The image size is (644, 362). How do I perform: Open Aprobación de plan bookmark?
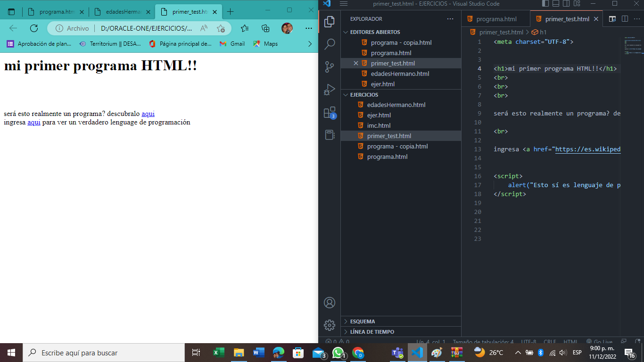(39, 44)
